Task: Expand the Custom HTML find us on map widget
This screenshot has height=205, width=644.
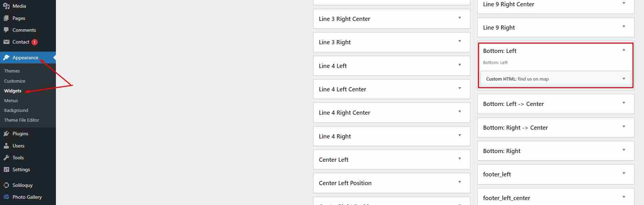Action: point(624,79)
